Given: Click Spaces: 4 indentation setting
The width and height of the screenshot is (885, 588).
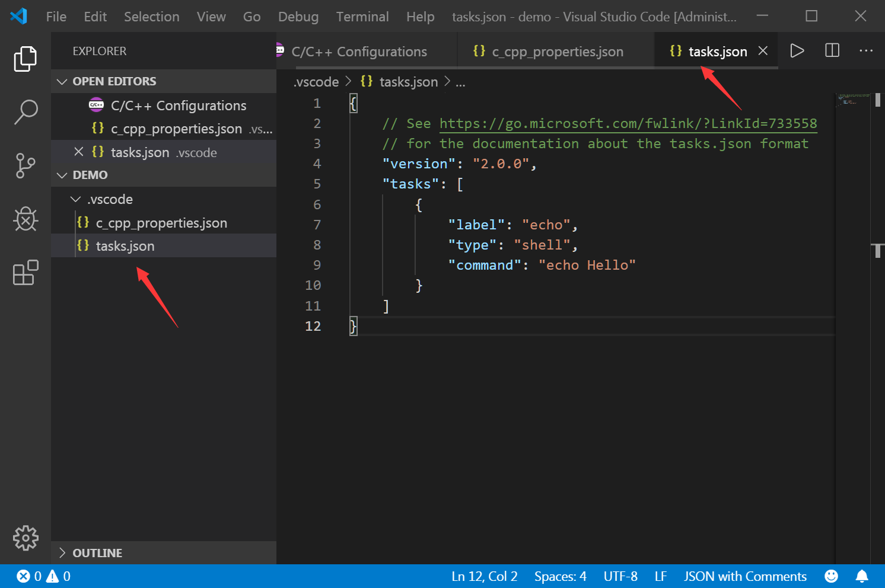Looking at the screenshot, I should tap(559, 576).
